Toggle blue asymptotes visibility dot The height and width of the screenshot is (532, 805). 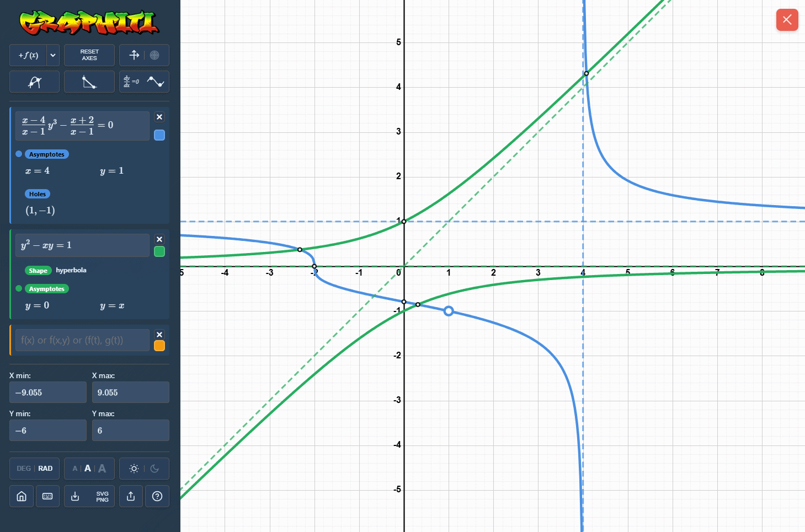pos(19,154)
